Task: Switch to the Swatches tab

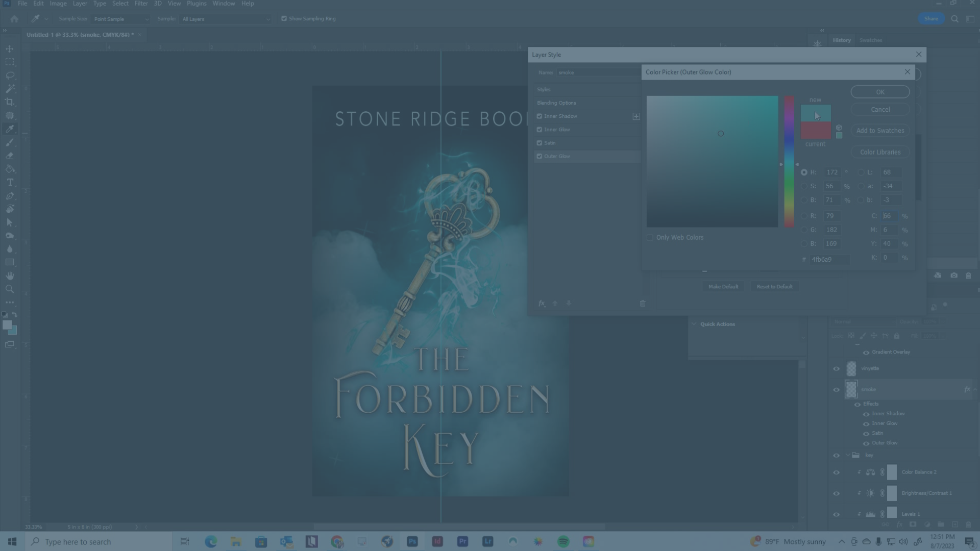Action: (x=870, y=40)
